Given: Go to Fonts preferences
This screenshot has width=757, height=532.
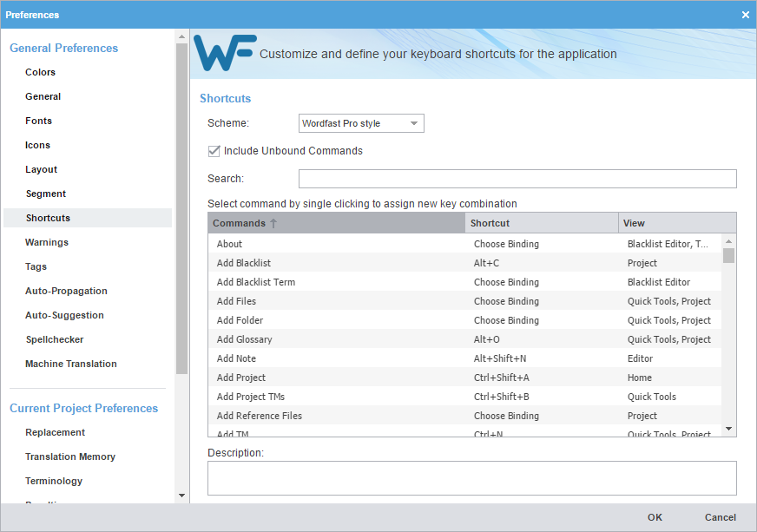Looking at the screenshot, I should 38,121.
